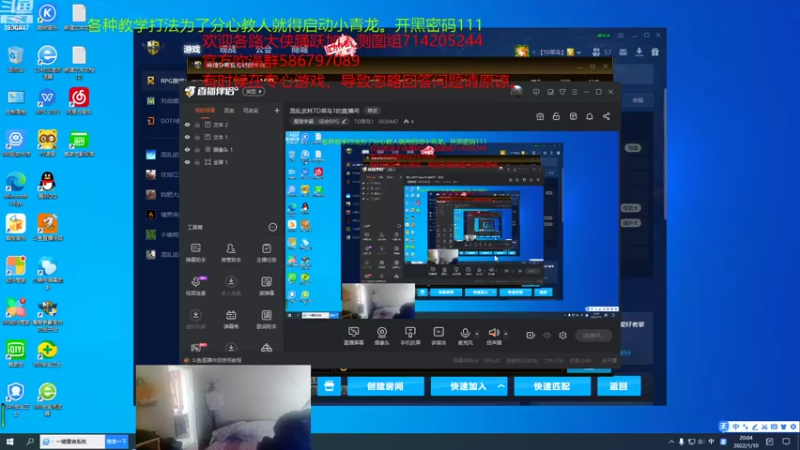Screen dimensions: 800x450
Task: Click the 快速匹配 button
Action: pyautogui.click(x=552, y=386)
